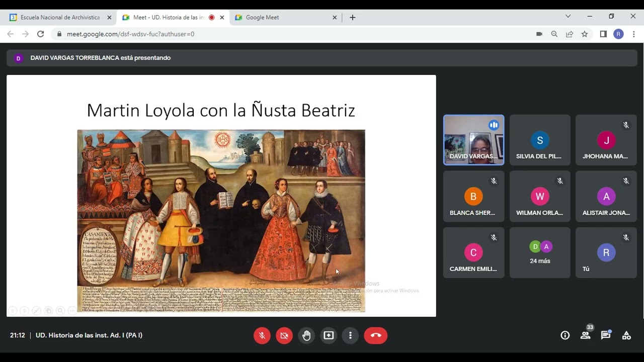Open chat with everyone icon
Viewport: 644px width, 362px height.
(x=606, y=335)
